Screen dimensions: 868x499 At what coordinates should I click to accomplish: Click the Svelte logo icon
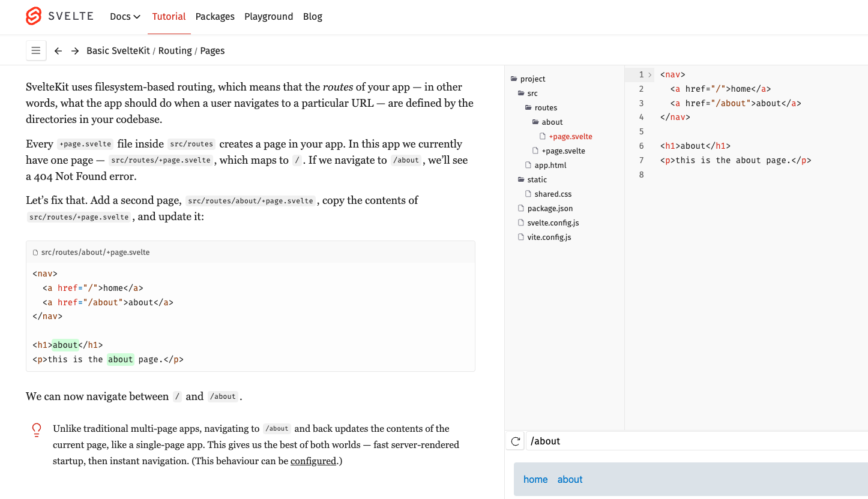tap(34, 16)
